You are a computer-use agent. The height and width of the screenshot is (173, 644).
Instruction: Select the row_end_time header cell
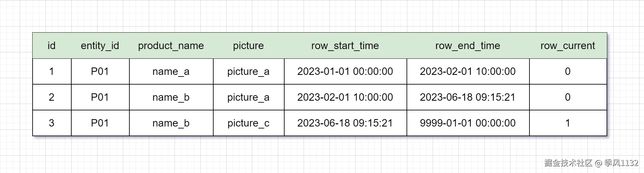(468, 46)
